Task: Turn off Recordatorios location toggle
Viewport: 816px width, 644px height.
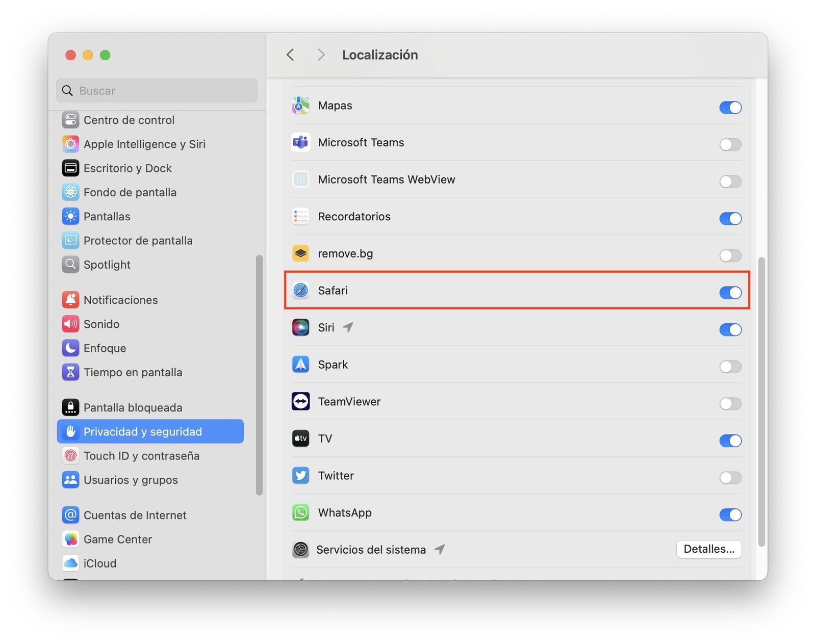Action: pyautogui.click(x=730, y=218)
